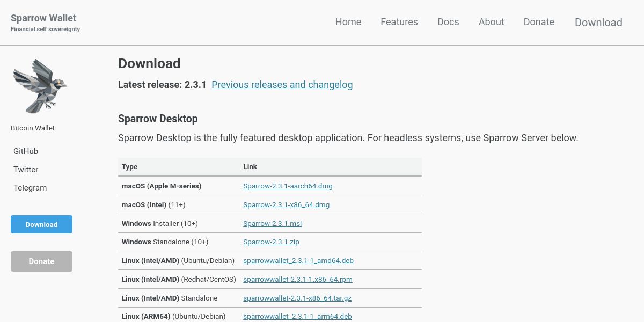
Task: Open the Telegram sidebar link
Action: click(30, 188)
